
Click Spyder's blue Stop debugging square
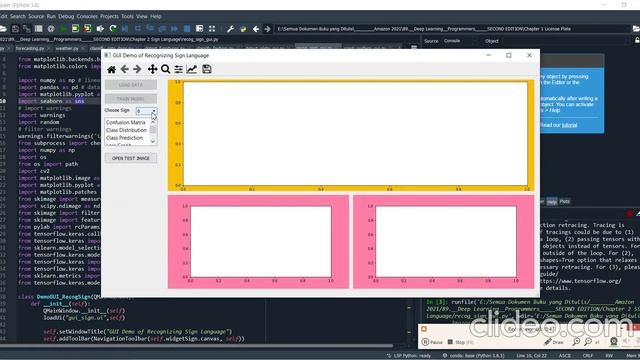[187, 29]
